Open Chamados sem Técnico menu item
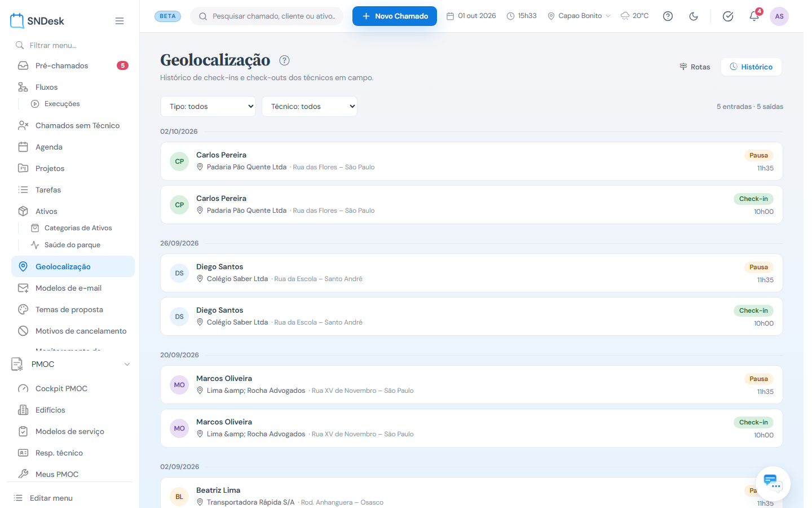 [x=73, y=125]
